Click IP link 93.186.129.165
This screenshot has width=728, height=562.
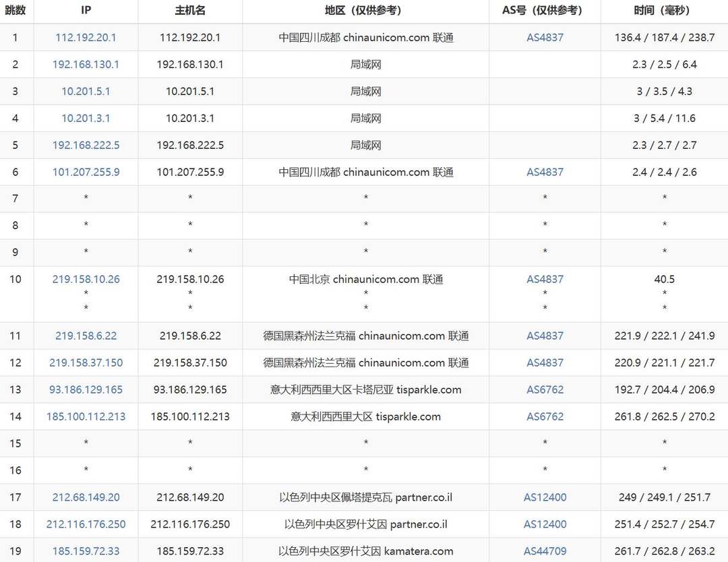[x=86, y=389]
